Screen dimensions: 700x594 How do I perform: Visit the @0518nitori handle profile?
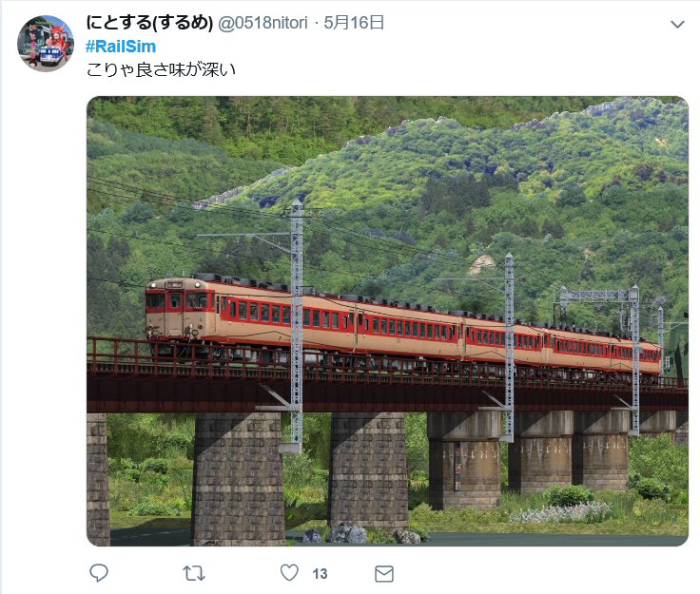click(262, 23)
